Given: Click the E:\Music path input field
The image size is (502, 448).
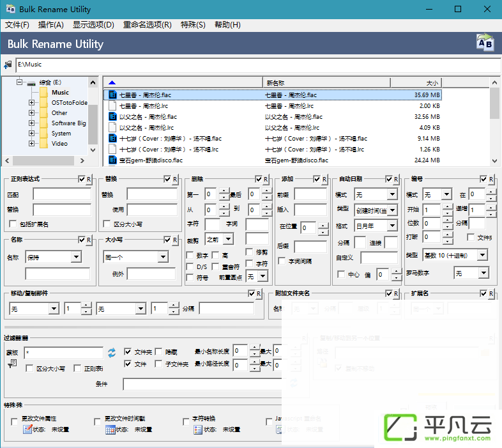Looking at the screenshot, I should [258, 65].
